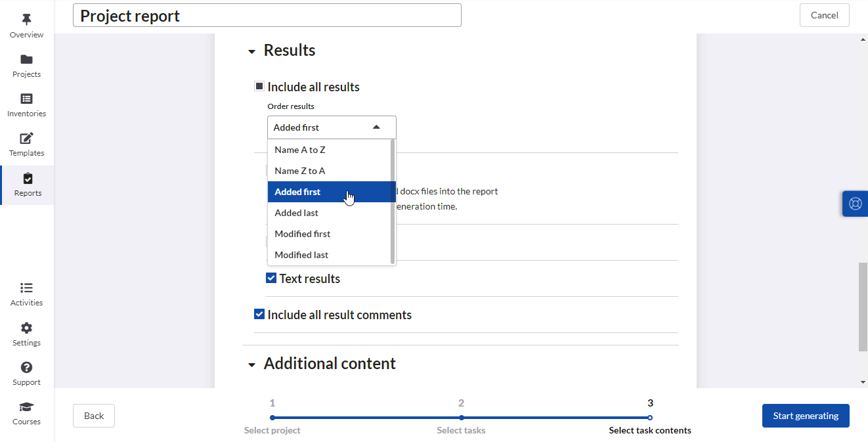Uncheck Include all result comments
The width and height of the screenshot is (868, 442).
click(259, 314)
